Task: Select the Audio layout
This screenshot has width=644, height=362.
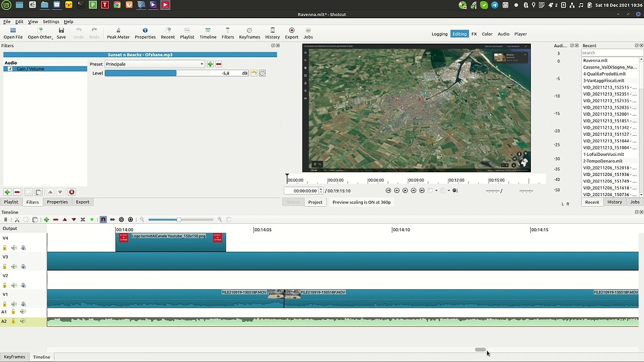Action: coord(504,34)
